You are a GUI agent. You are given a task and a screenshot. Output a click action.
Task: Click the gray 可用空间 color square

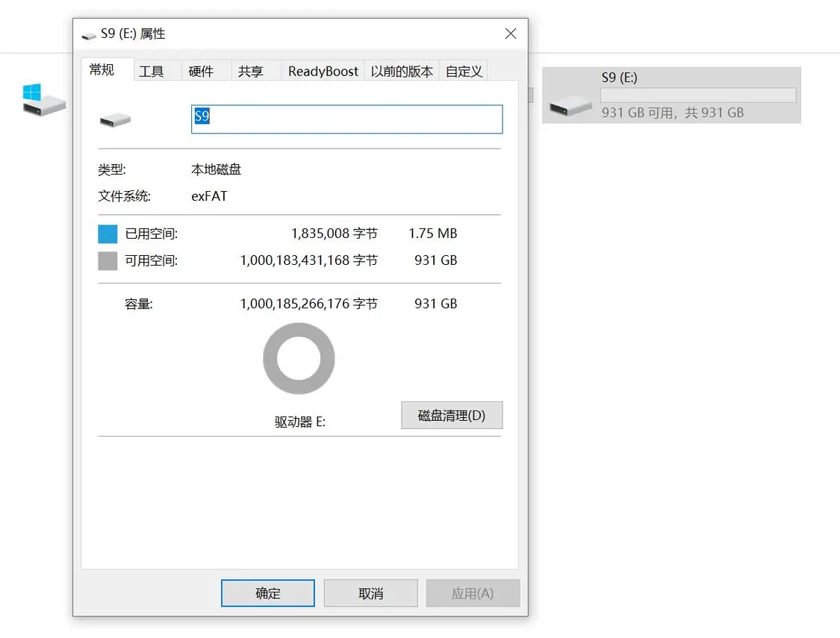[108, 260]
